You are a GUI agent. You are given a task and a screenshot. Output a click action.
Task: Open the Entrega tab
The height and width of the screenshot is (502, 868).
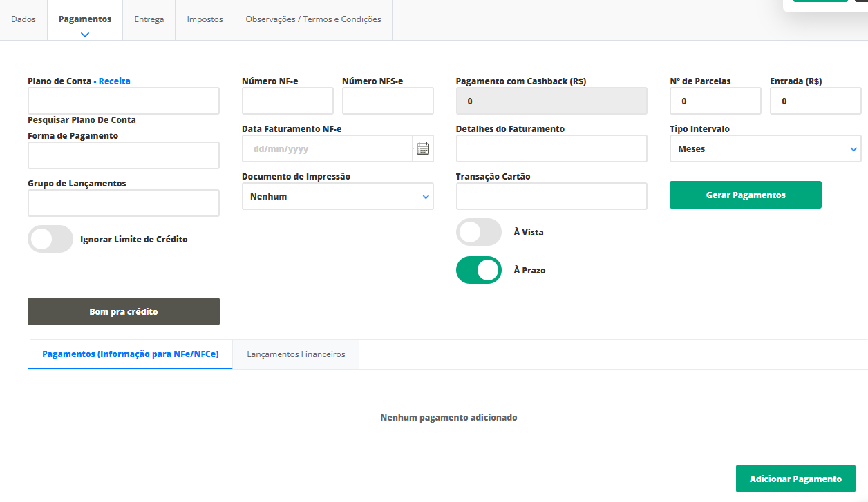point(149,19)
